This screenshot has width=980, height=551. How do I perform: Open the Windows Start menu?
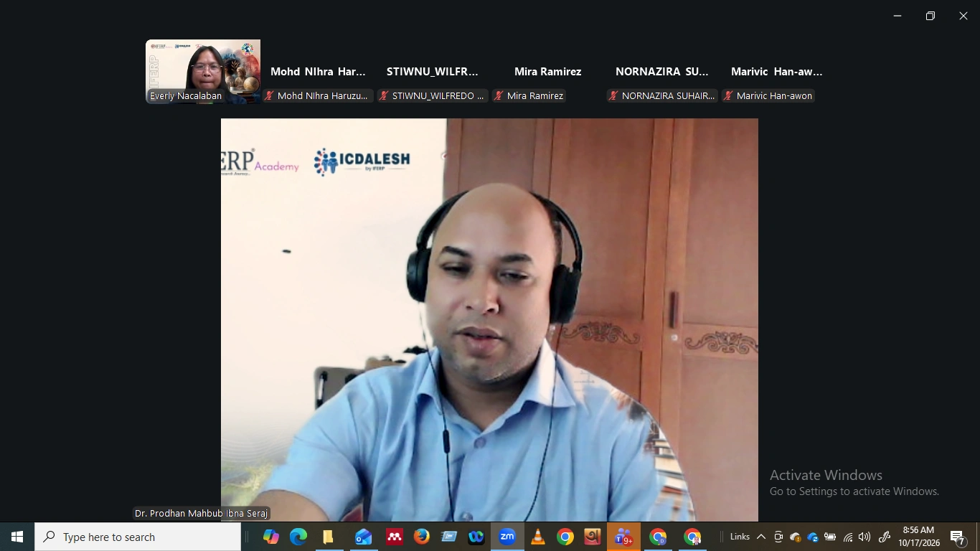pyautogui.click(x=17, y=537)
